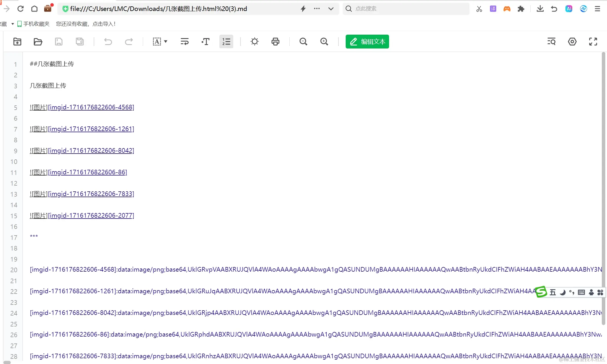Expand the text encoding dropdown arrow

point(166,42)
